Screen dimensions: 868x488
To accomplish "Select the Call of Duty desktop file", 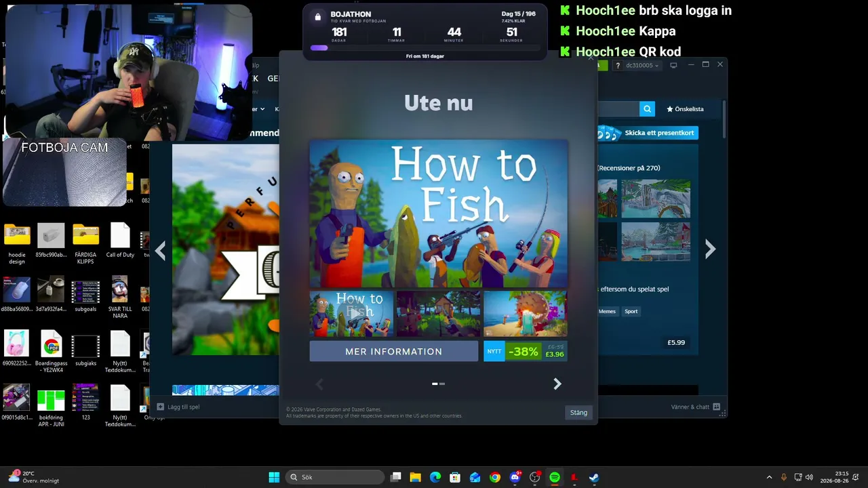I will (x=120, y=241).
